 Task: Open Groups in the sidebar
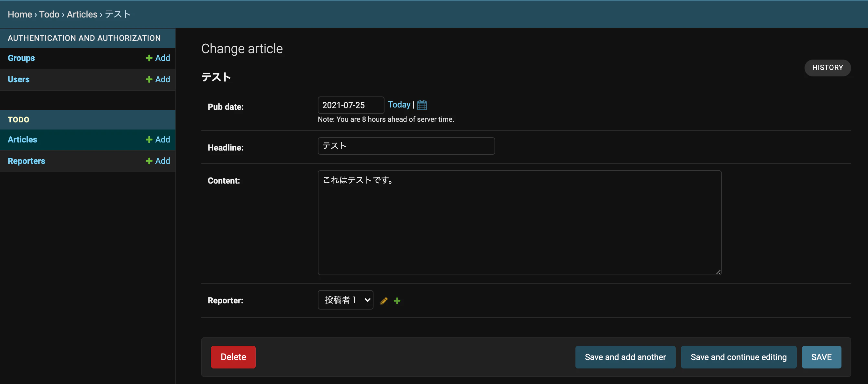point(21,58)
